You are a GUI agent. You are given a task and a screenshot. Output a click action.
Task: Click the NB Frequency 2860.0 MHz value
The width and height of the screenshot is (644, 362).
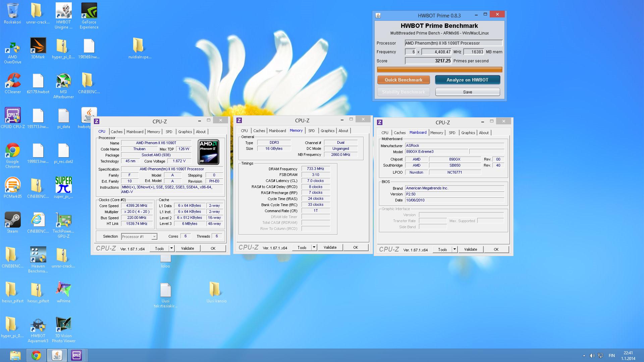(340, 155)
